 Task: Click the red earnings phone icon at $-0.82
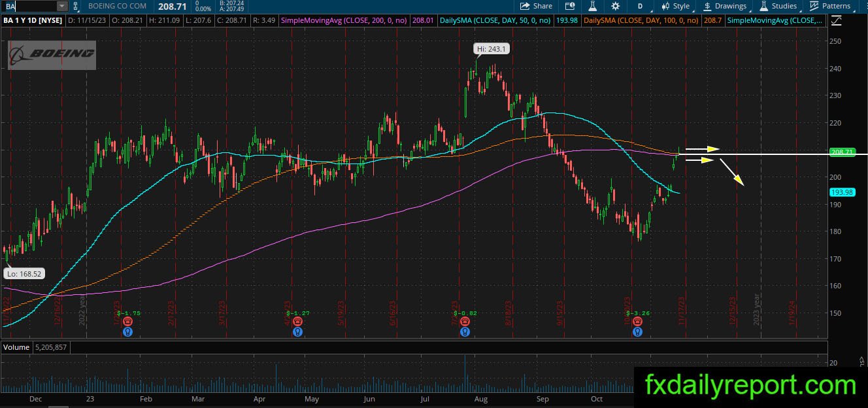[465, 321]
